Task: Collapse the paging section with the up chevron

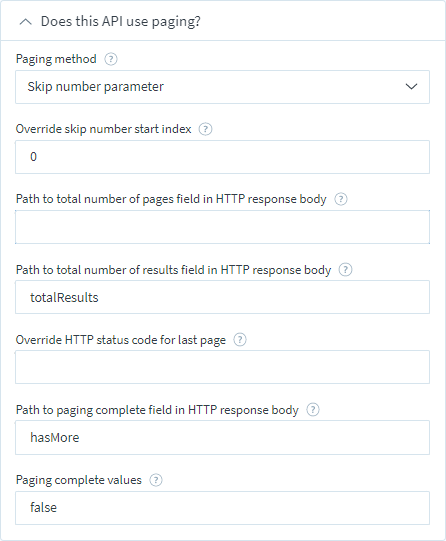Action: (26, 22)
